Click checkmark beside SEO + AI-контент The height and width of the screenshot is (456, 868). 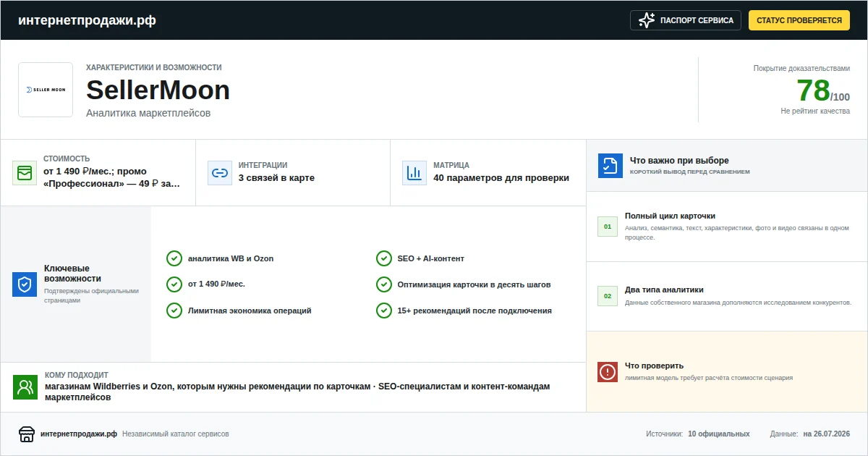pos(384,258)
